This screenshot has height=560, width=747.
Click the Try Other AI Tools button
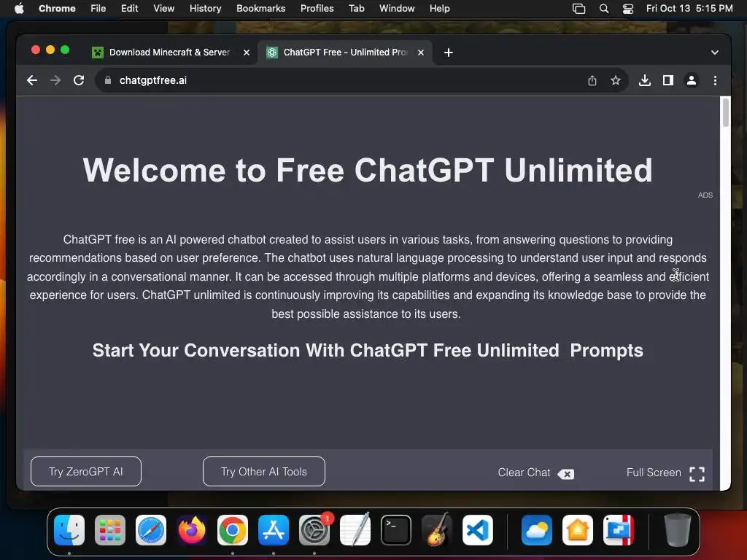click(x=264, y=472)
